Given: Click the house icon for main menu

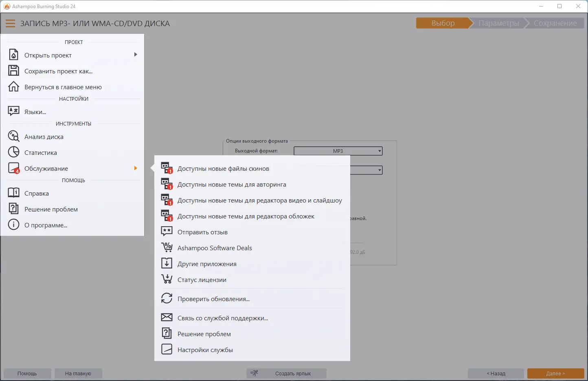Looking at the screenshot, I should point(13,87).
